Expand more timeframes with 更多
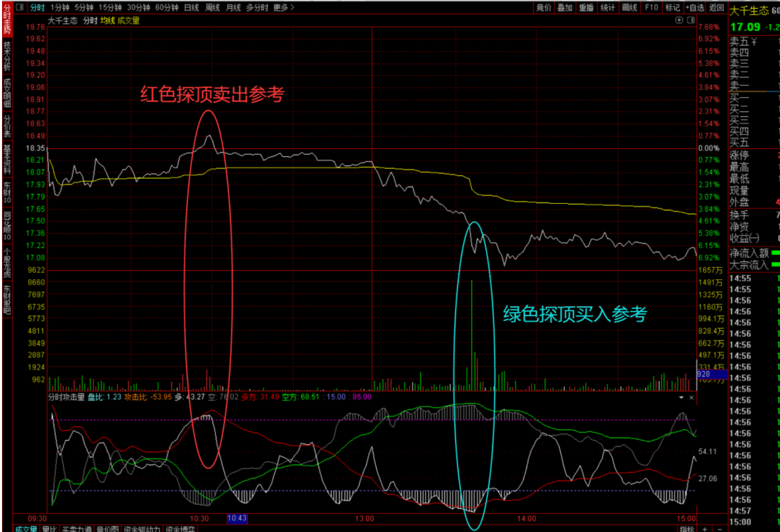This screenshot has width=780, height=532. tap(283, 7)
